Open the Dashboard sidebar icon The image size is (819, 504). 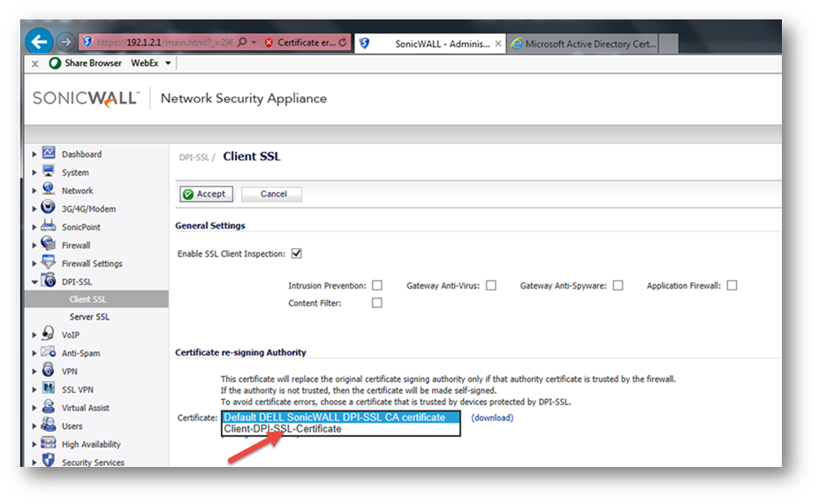[x=49, y=153]
